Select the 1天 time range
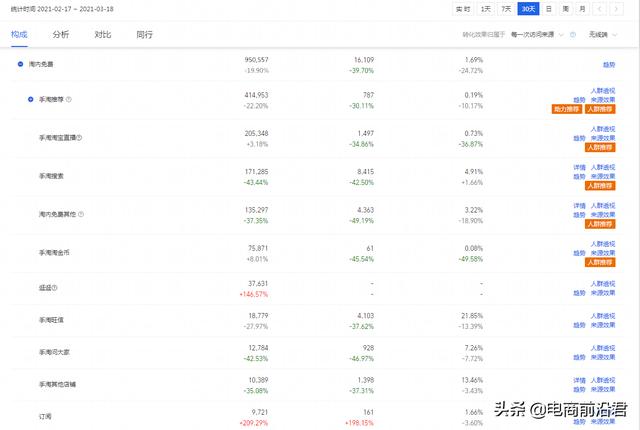640x430 pixels. (485, 9)
